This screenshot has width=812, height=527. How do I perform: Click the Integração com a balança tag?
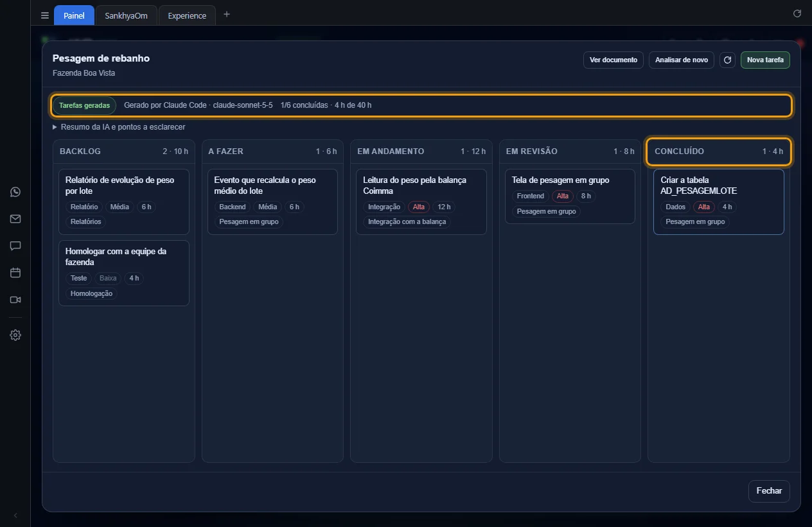tap(407, 222)
